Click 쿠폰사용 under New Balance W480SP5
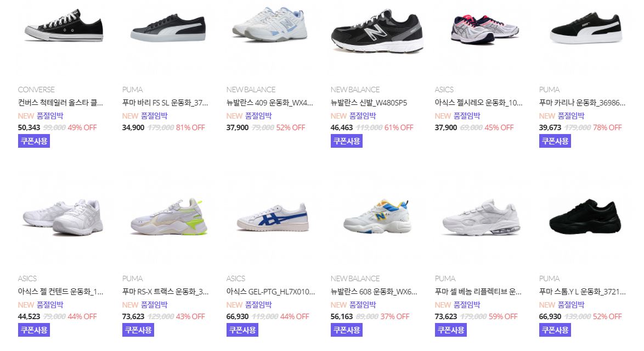 click(x=347, y=141)
